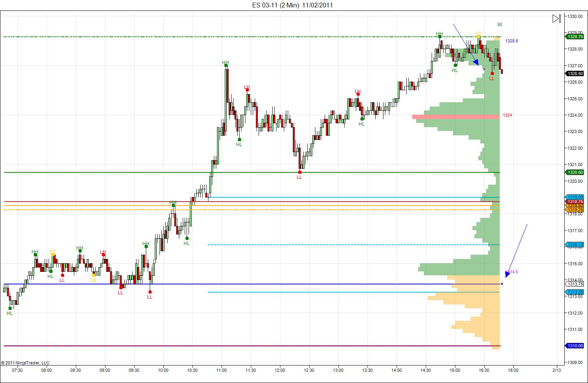Image resolution: width=588 pixels, height=383 pixels.
Task: Click the 1327.00 price axis label
Action: pos(575,66)
